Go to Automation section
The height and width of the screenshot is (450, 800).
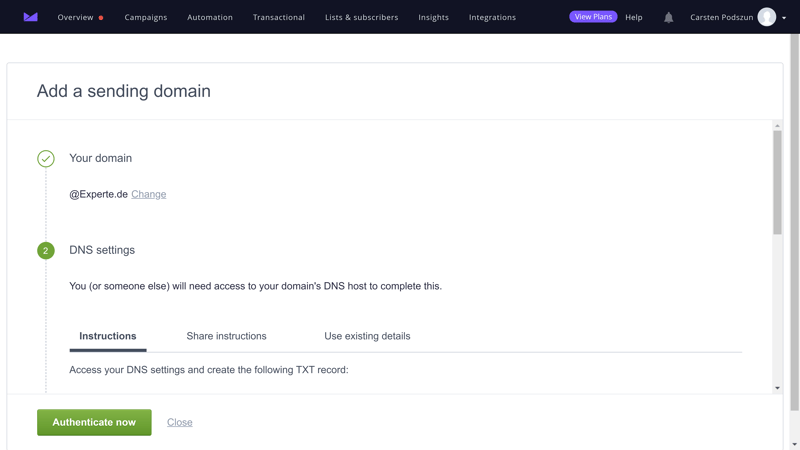[x=210, y=17]
